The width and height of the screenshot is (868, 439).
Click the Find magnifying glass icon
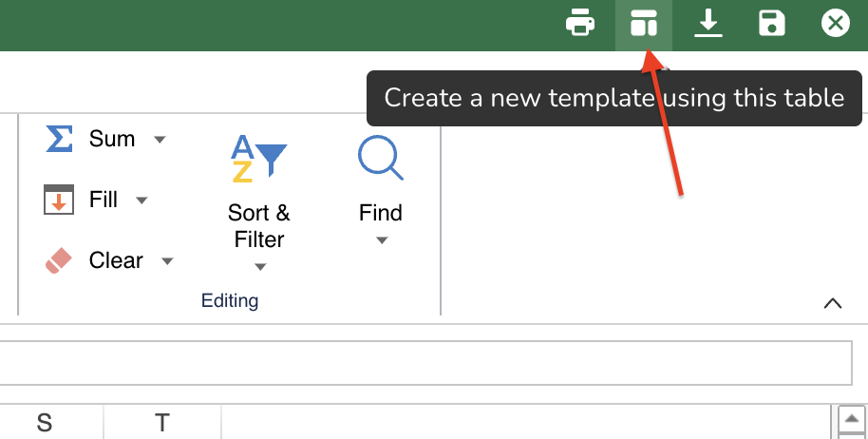point(380,158)
